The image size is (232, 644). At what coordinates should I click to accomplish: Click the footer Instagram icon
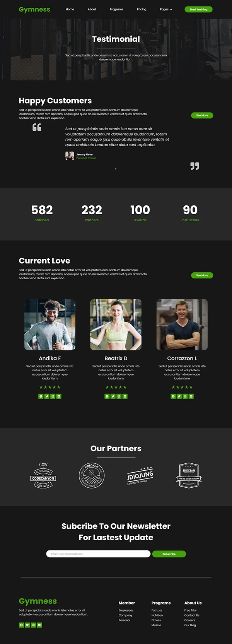coord(33,625)
